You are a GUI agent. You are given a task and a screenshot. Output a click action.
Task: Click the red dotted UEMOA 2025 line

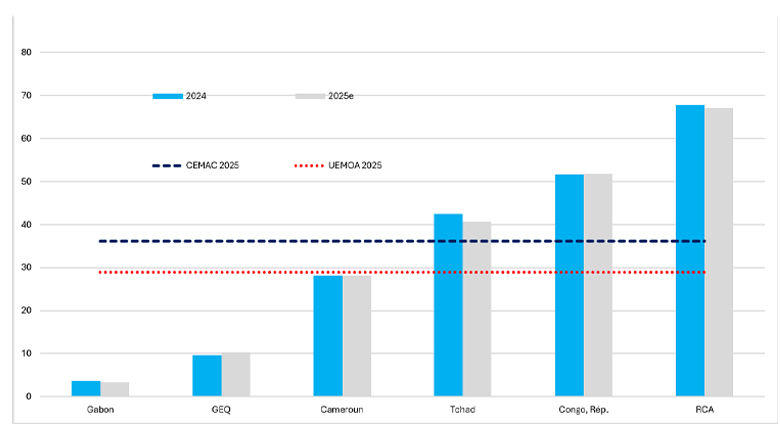(402, 272)
